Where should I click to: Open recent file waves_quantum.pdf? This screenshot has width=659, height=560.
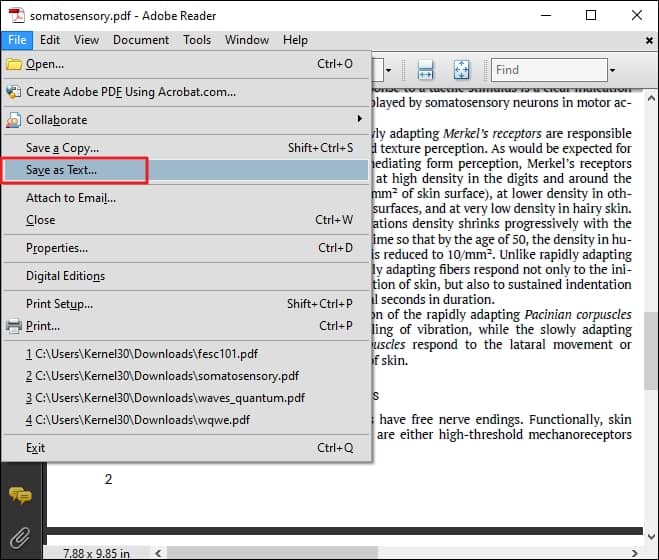[x=186, y=398]
